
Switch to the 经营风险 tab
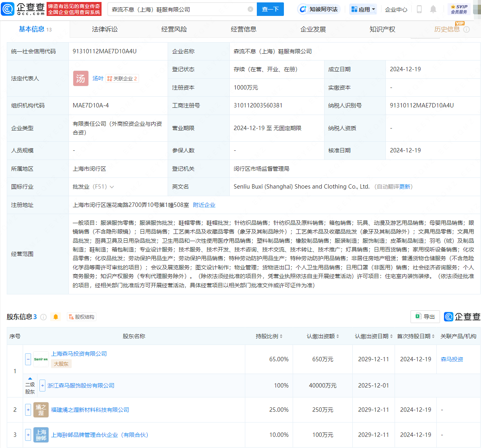point(174,29)
